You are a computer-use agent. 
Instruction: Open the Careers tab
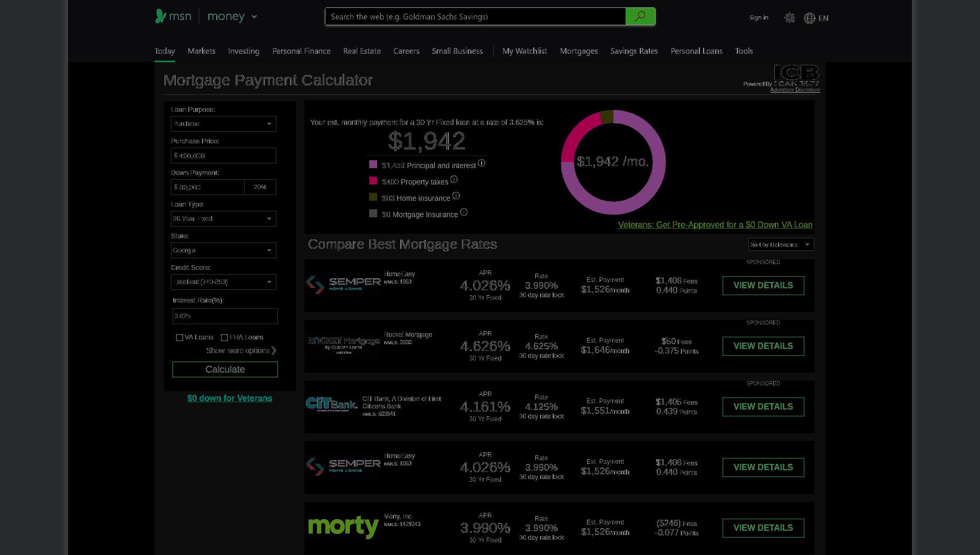point(406,51)
